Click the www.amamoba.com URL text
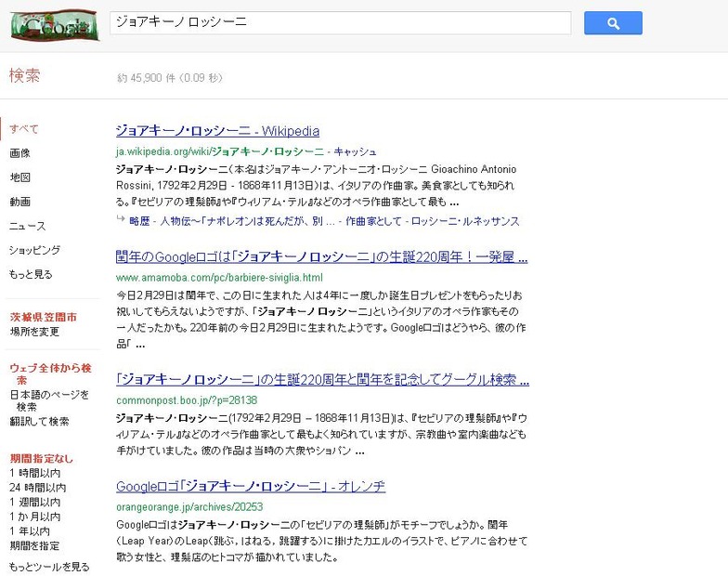The height and width of the screenshot is (576, 728). (x=219, y=277)
